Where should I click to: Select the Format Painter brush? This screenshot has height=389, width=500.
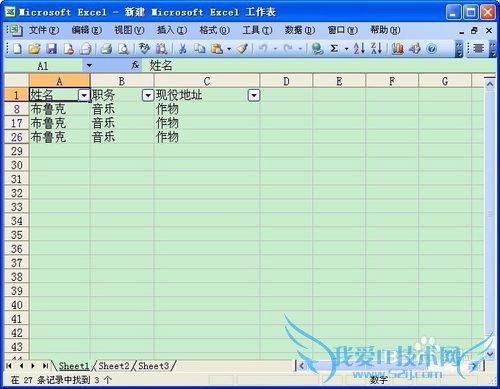pos(242,49)
